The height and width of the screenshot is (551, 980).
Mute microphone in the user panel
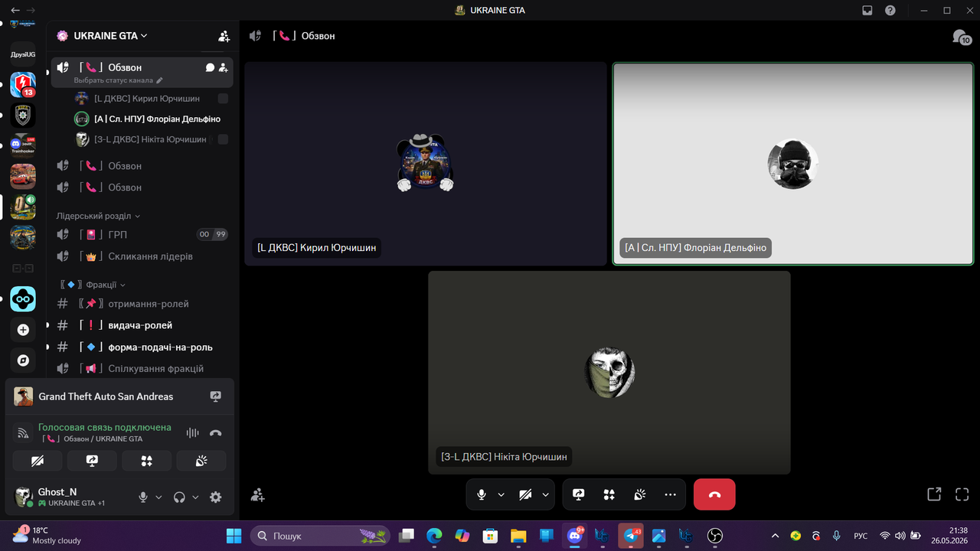click(142, 497)
